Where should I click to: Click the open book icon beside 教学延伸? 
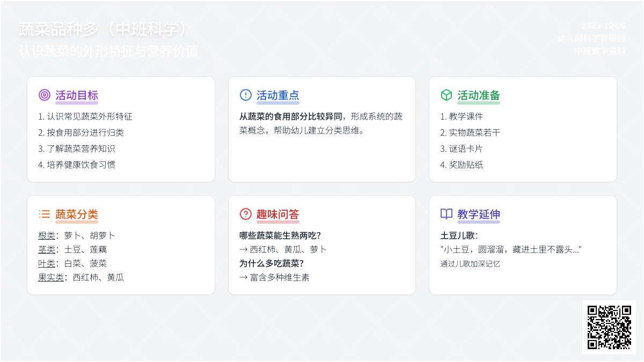point(446,214)
